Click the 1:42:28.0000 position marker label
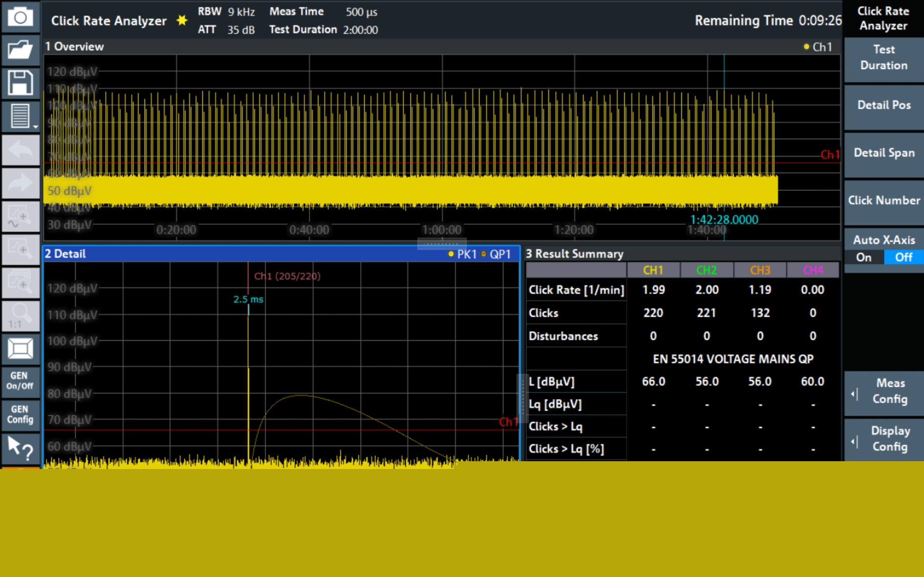The width and height of the screenshot is (924, 577). click(724, 219)
